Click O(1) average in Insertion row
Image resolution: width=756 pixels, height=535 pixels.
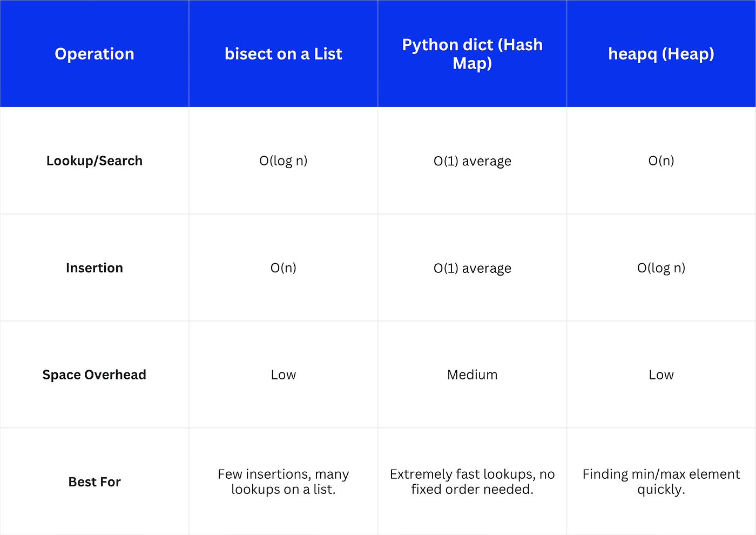tap(473, 267)
